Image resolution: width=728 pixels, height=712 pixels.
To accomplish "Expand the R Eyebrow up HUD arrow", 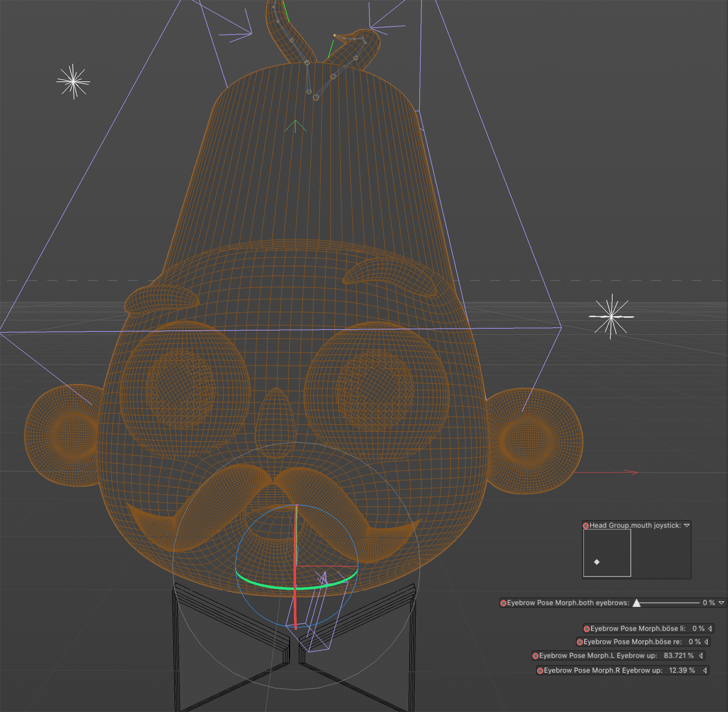I will tap(705, 670).
